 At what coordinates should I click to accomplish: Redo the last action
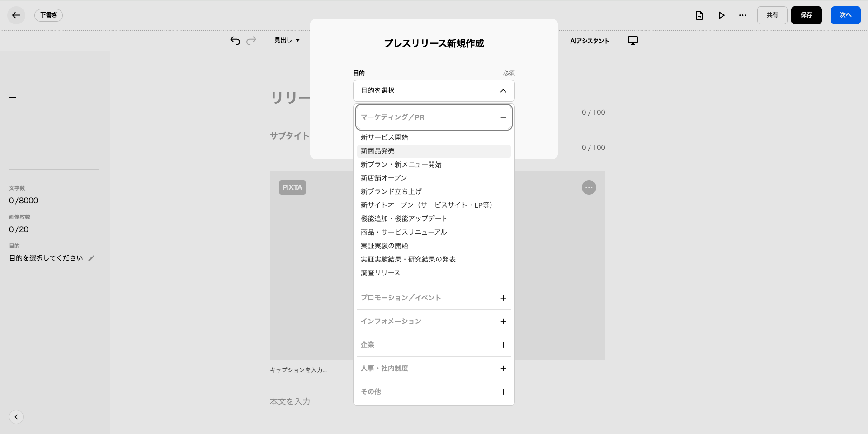[251, 41]
